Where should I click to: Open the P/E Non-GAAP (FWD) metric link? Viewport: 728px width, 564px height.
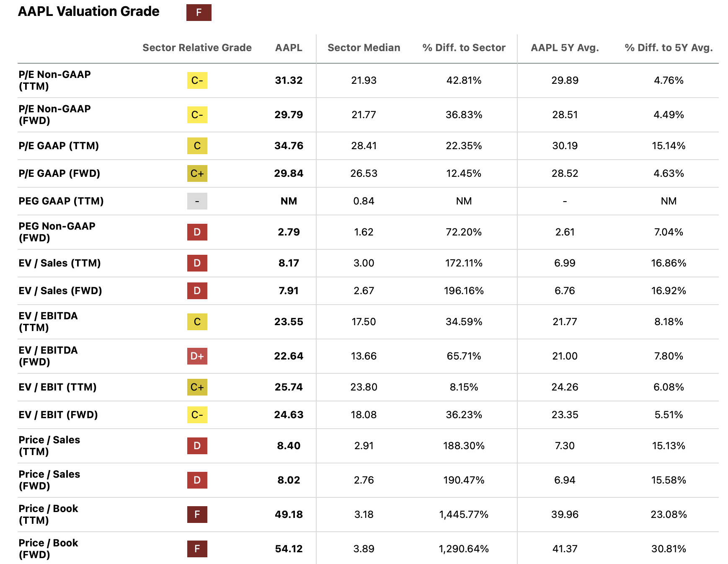[x=54, y=115]
